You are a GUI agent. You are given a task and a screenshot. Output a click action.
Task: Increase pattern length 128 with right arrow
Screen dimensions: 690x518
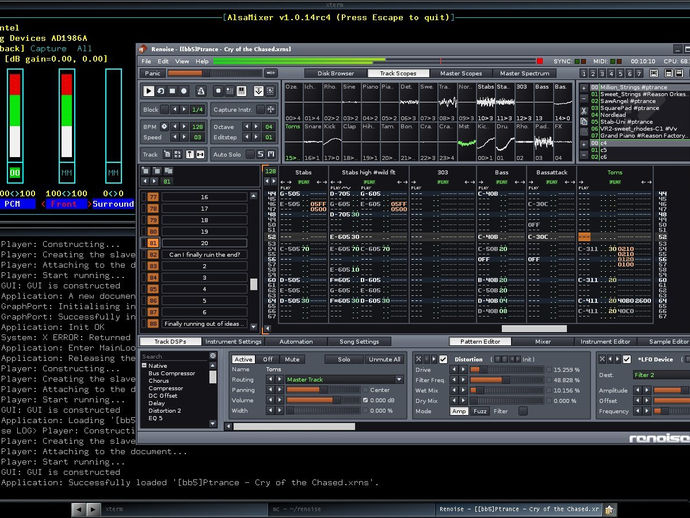(274, 181)
